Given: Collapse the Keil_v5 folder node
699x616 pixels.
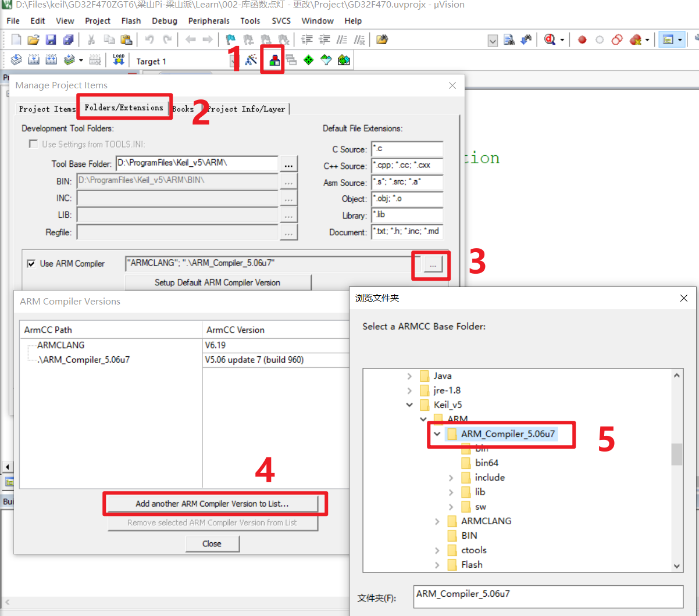Looking at the screenshot, I should click(409, 405).
